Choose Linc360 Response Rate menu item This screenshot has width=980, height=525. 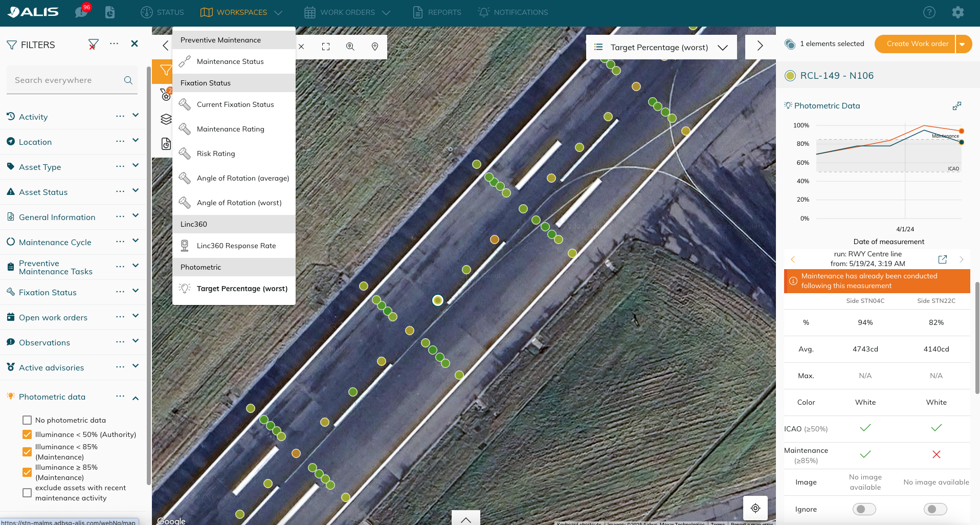(236, 246)
